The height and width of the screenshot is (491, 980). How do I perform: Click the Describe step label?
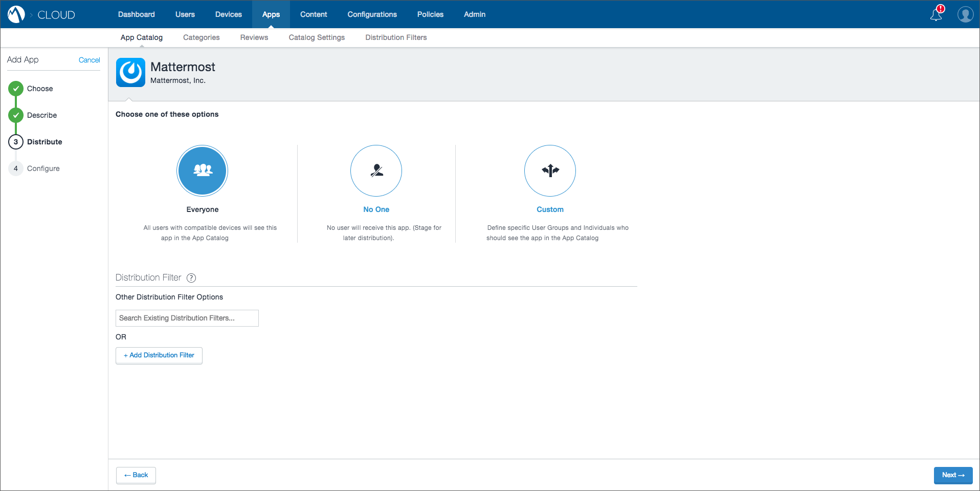42,115
